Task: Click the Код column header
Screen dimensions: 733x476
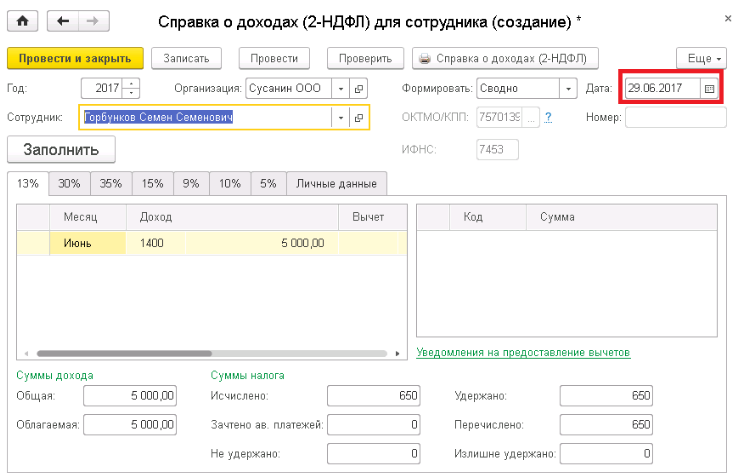Action: point(488,217)
